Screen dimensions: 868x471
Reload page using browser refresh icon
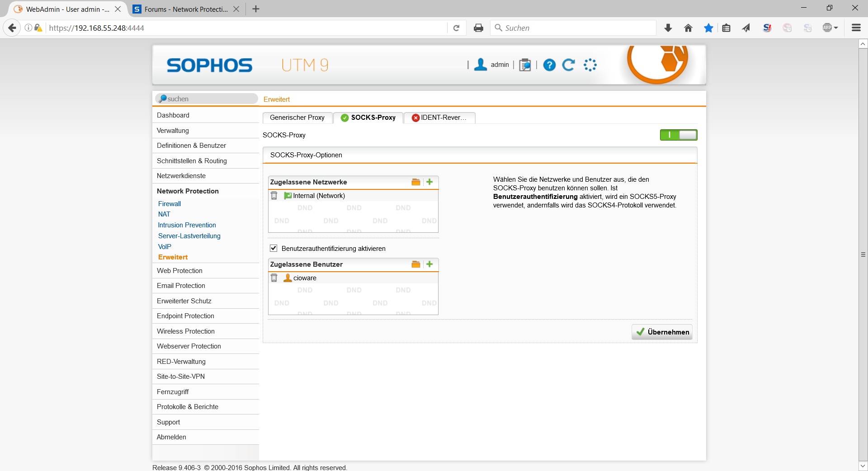pyautogui.click(x=456, y=28)
